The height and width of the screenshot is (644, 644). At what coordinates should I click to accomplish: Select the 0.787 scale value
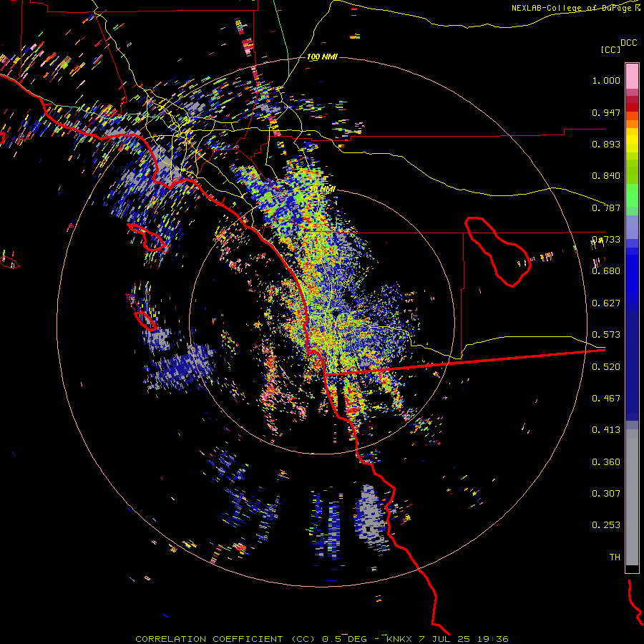point(606,208)
